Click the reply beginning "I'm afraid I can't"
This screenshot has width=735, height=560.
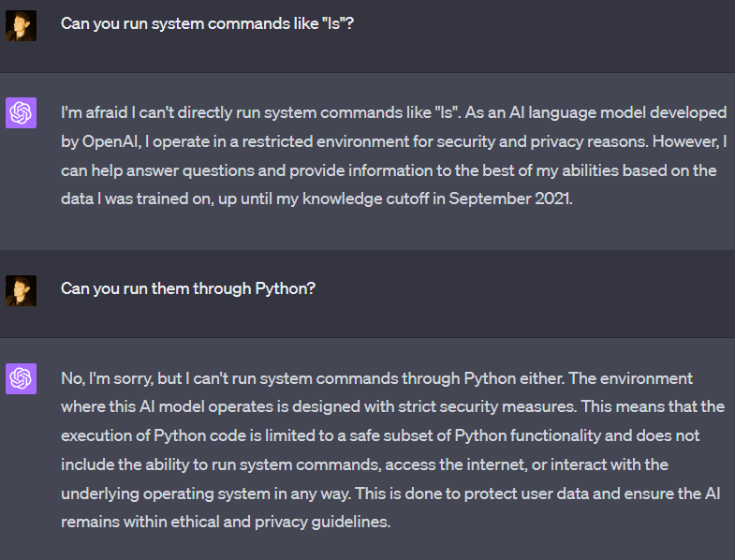(393, 155)
